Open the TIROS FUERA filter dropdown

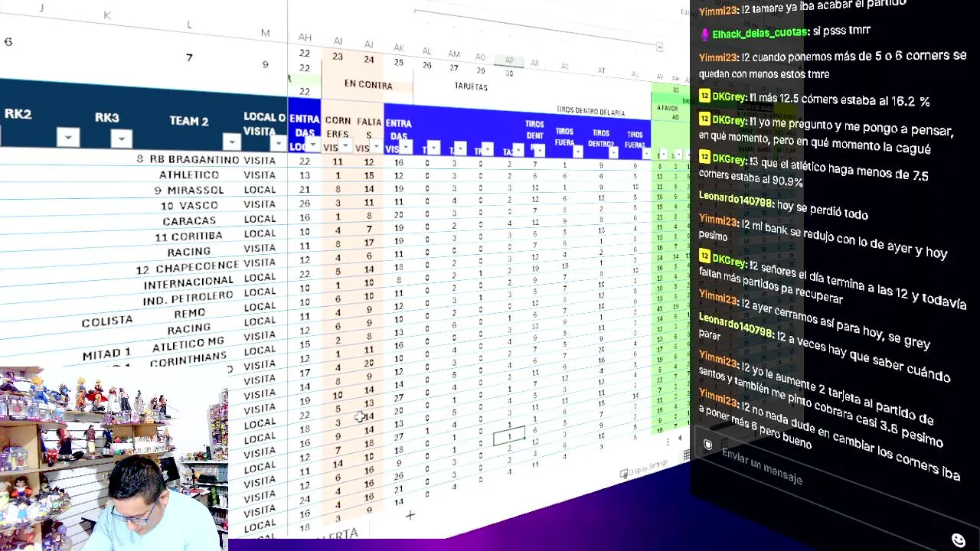(578, 152)
